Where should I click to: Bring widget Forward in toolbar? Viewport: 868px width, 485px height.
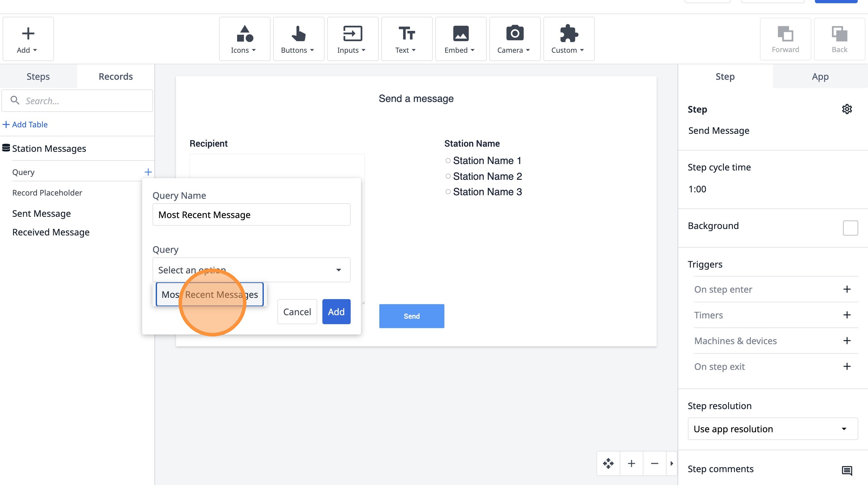pos(785,39)
